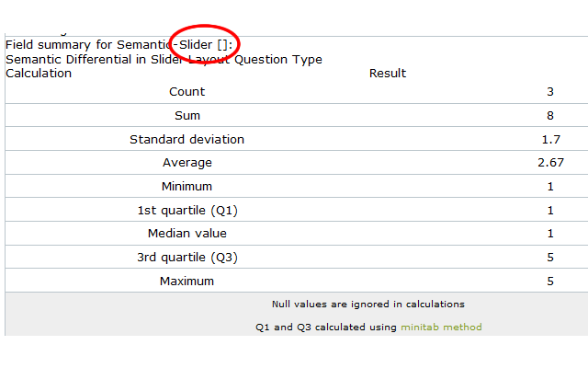Select the Sum row label
Image resolution: width=588 pixels, height=368 pixels.
[187, 115]
